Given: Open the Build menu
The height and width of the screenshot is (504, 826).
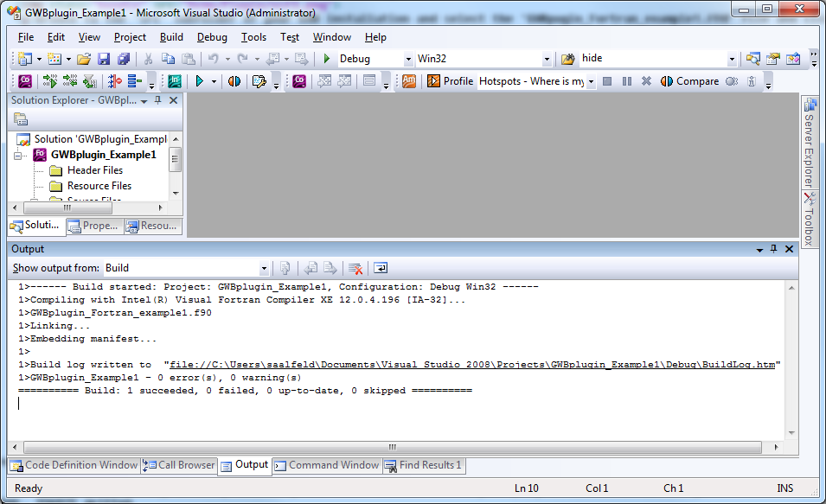Looking at the screenshot, I should tap(171, 37).
